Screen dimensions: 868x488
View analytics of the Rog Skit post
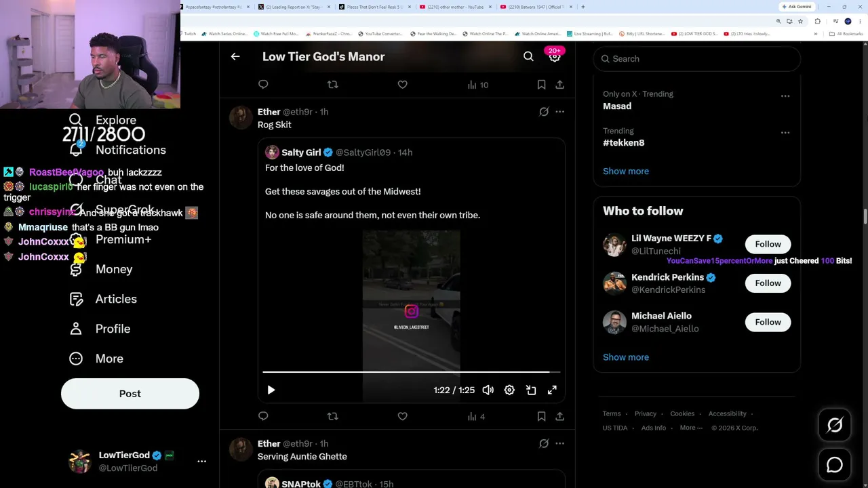(476, 417)
